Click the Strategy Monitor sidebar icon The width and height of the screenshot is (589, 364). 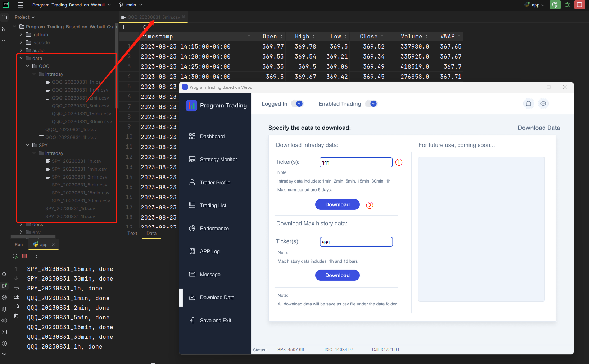click(x=192, y=159)
